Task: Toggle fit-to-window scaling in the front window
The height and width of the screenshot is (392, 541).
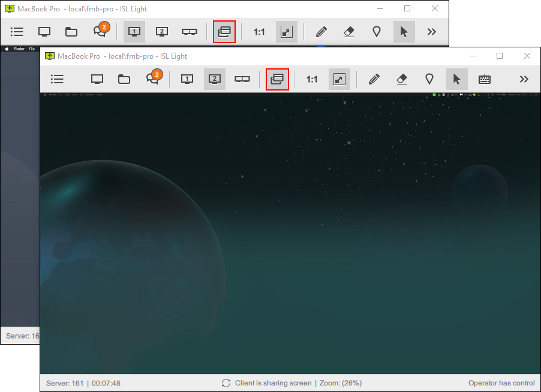Action: pos(339,79)
